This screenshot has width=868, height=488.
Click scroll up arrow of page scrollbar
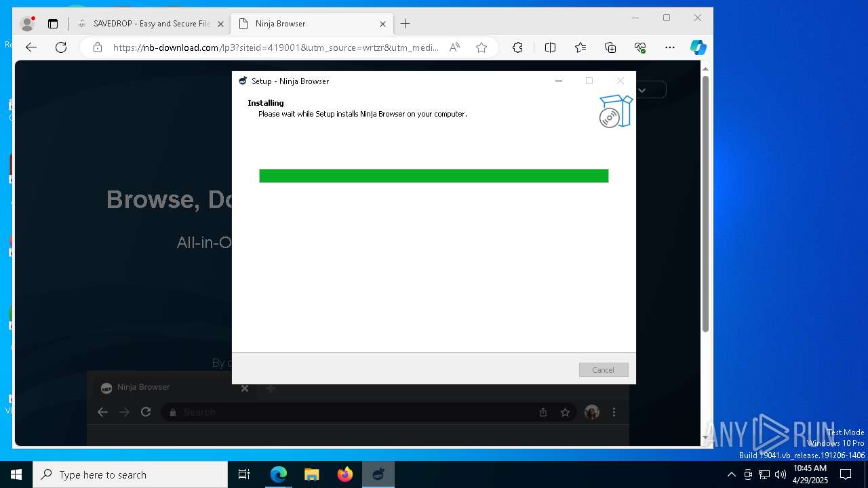(x=705, y=68)
